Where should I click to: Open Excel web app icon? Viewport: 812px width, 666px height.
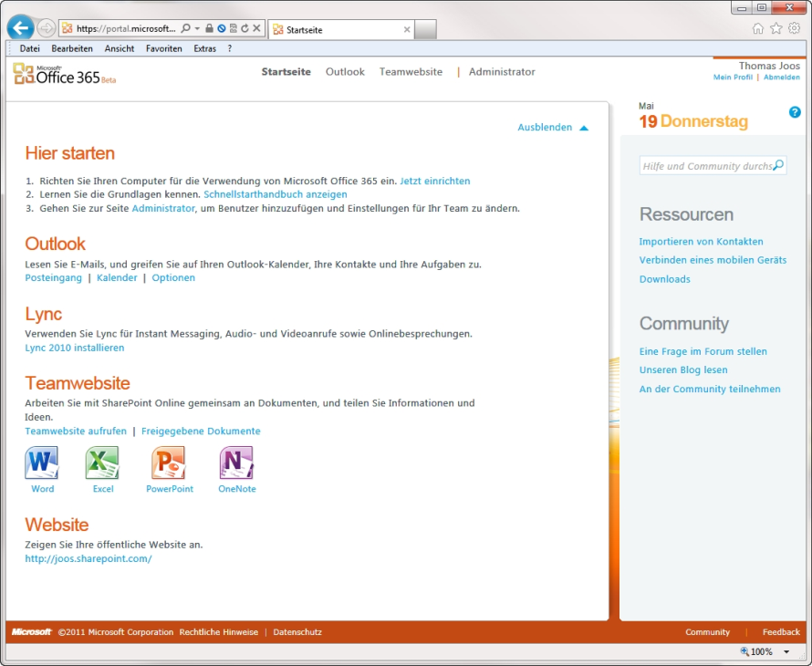pyautogui.click(x=102, y=463)
